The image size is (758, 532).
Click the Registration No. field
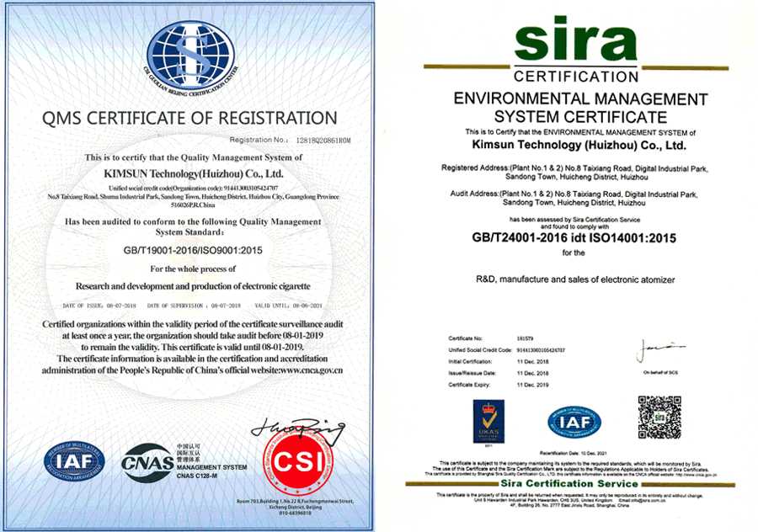point(290,140)
